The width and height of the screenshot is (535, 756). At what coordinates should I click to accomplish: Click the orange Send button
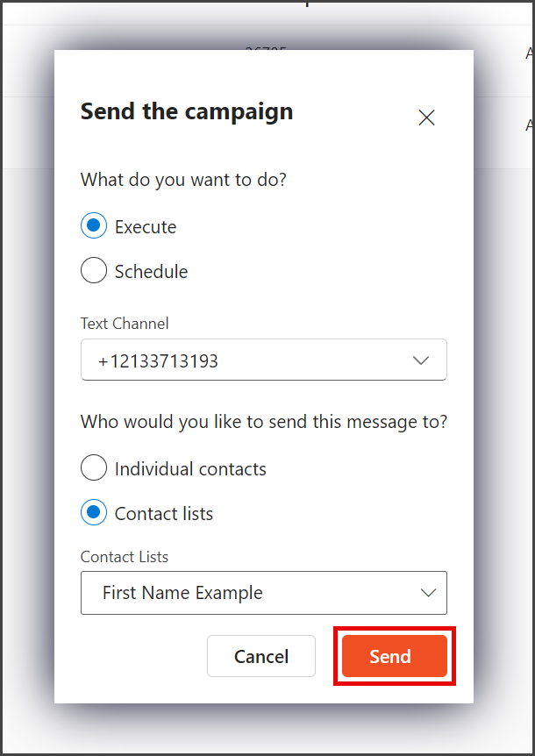[x=395, y=656]
